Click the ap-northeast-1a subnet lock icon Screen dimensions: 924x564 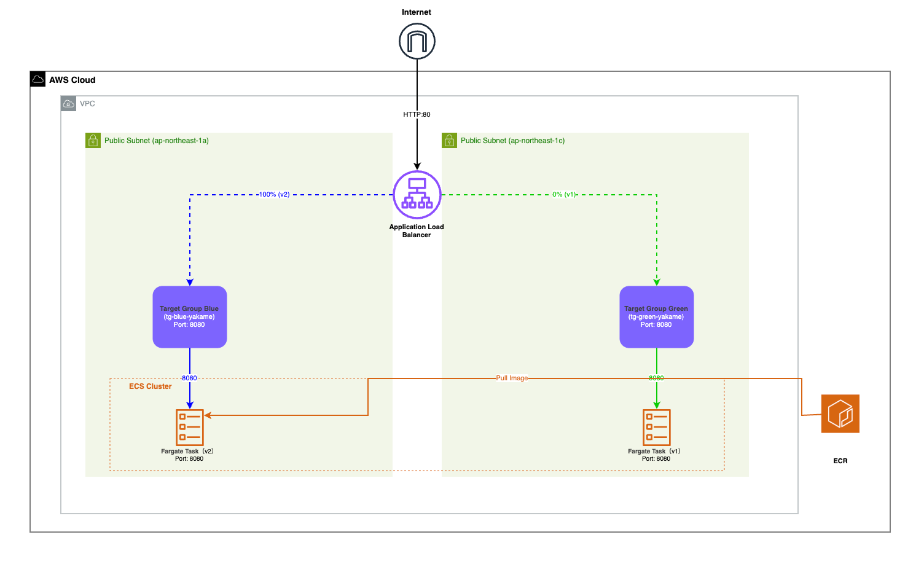[93, 141]
